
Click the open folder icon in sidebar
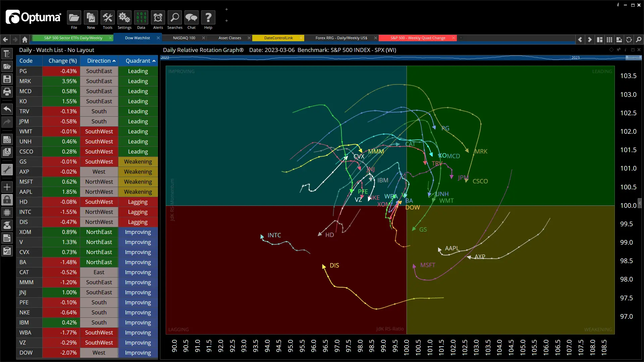[7, 66]
